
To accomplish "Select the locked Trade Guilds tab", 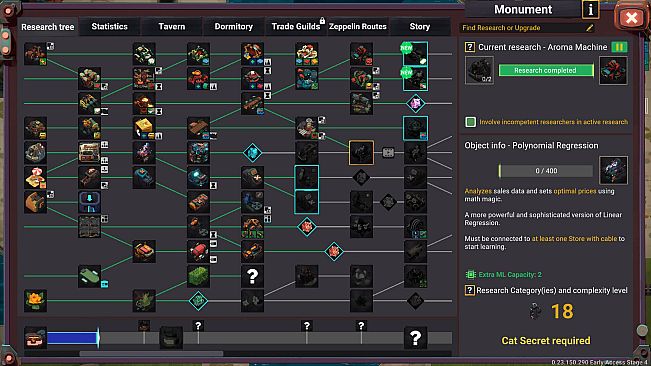I will 296,27.
